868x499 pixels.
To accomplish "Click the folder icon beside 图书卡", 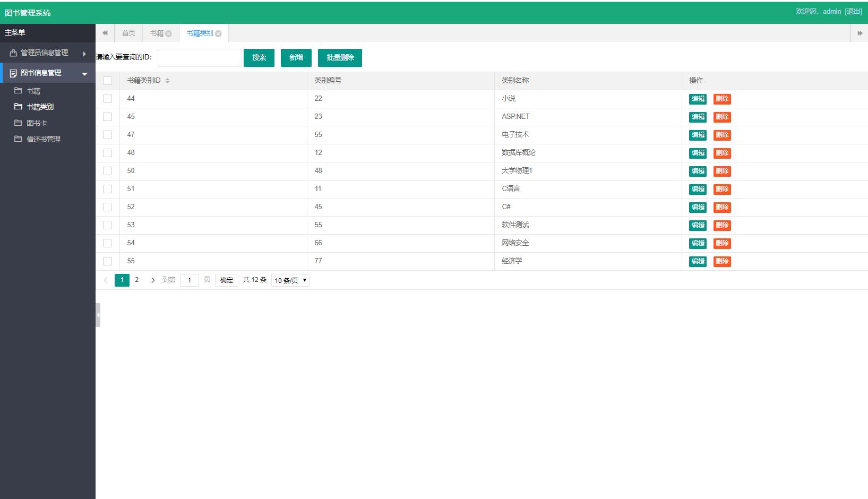I will coord(18,123).
